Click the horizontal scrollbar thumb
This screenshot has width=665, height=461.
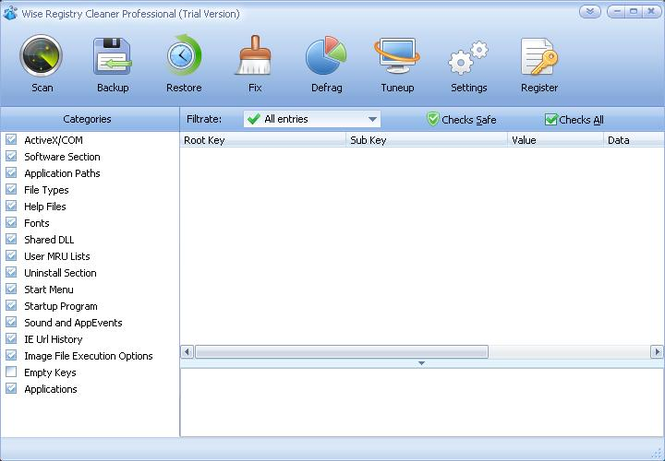341,352
